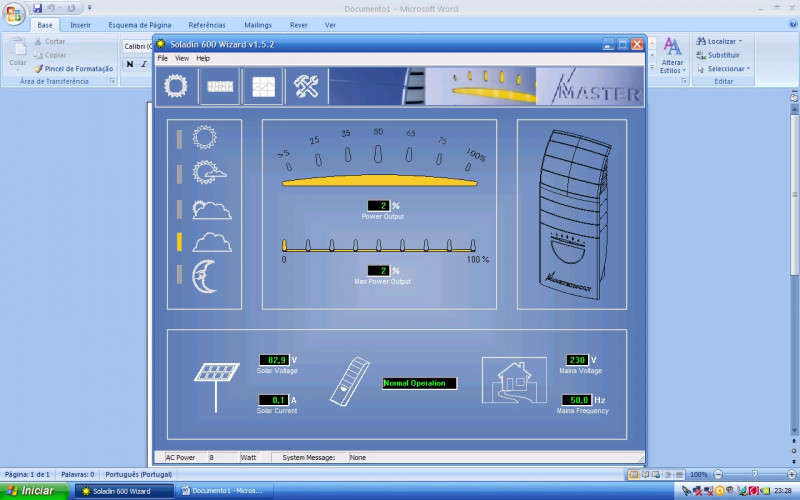Click the Calibri font name box in Word
800x500 pixels.
(x=138, y=46)
